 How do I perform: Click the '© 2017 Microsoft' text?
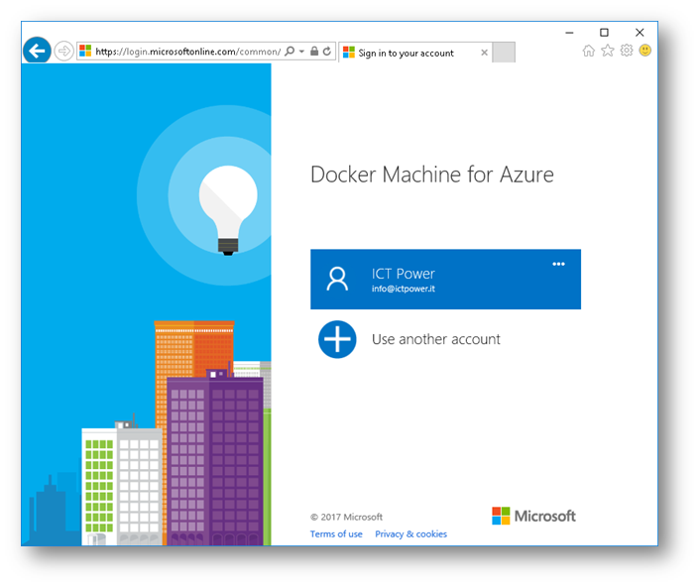[346, 517]
